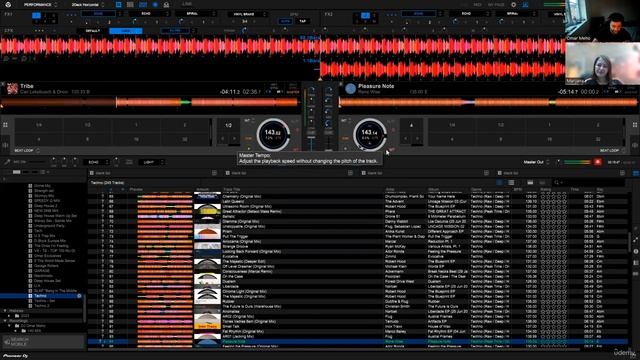Open the Master Out dropdown

coord(536,162)
